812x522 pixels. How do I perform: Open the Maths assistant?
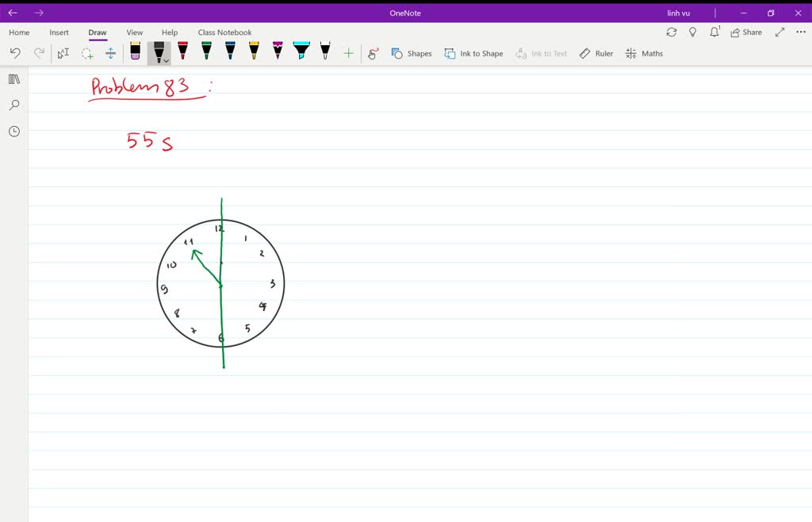click(644, 53)
